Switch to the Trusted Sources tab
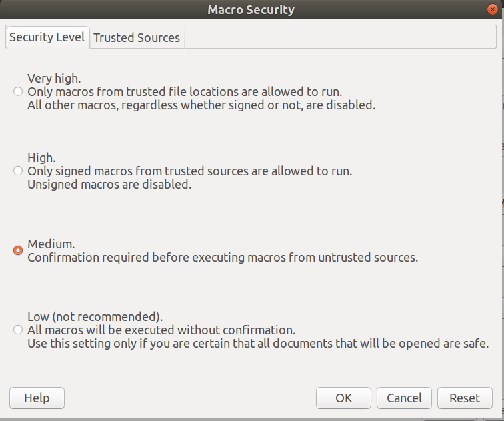This screenshot has height=421, width=504. [x=137, y=37]
